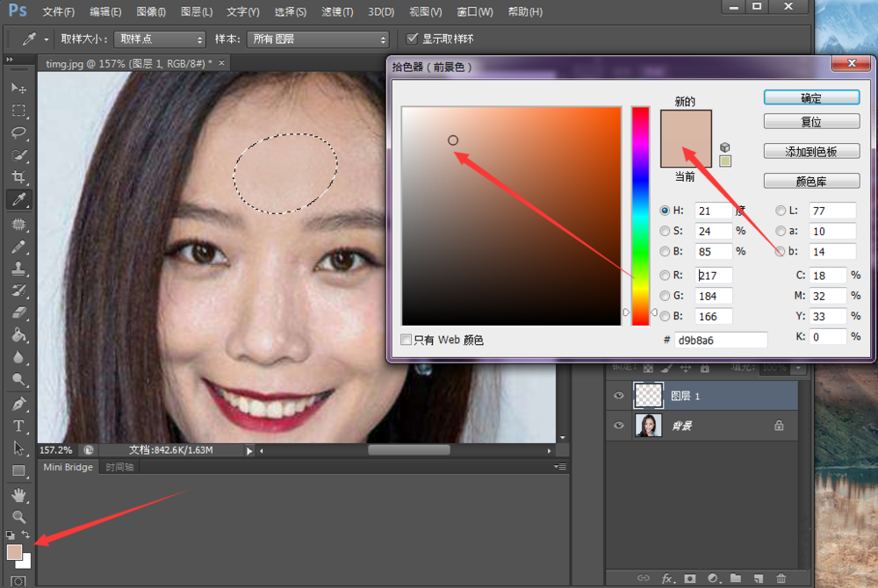Select the Spot Healing Brush tool

click(18, 225)
